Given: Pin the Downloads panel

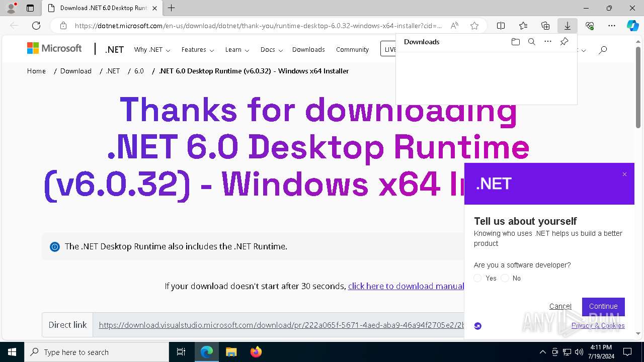Looking at the screenshot, I should pyautogui.click(x=564, y=42).
